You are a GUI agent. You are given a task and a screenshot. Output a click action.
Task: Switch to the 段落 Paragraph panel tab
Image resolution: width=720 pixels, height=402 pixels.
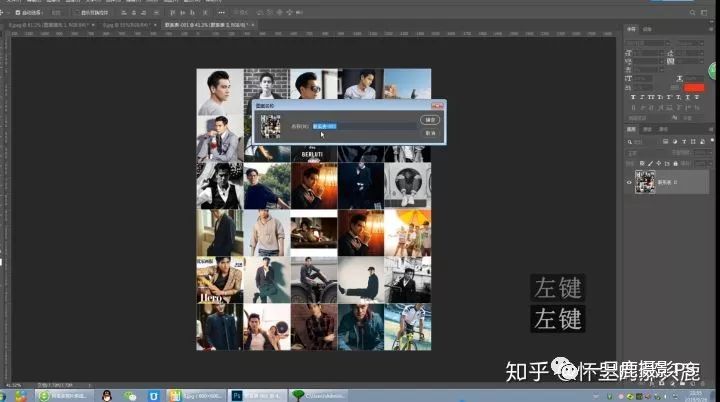647,29
